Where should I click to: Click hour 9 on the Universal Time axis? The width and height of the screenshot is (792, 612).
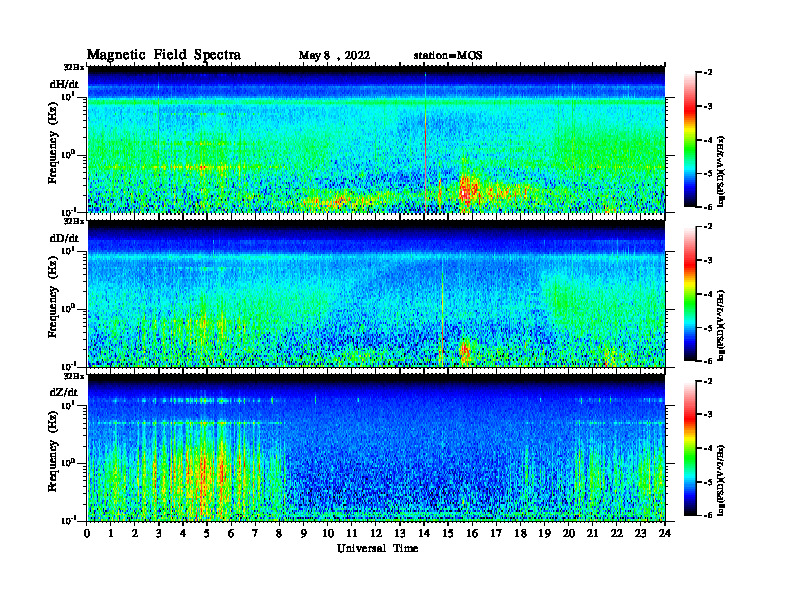tap(304, 534)
